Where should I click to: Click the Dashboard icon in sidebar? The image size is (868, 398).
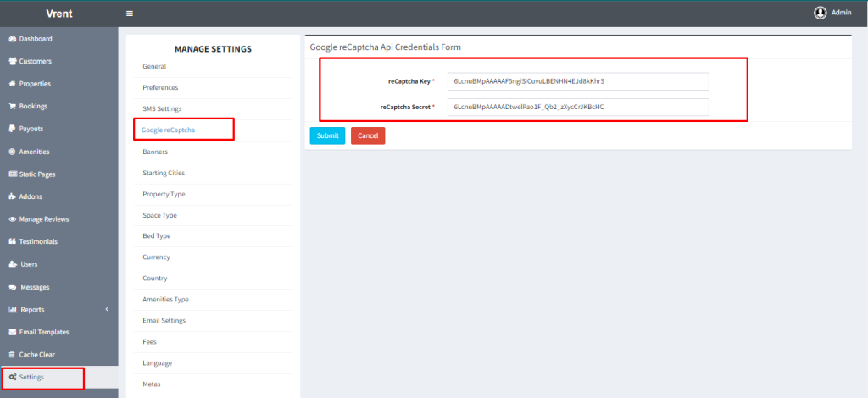point(12,39)
